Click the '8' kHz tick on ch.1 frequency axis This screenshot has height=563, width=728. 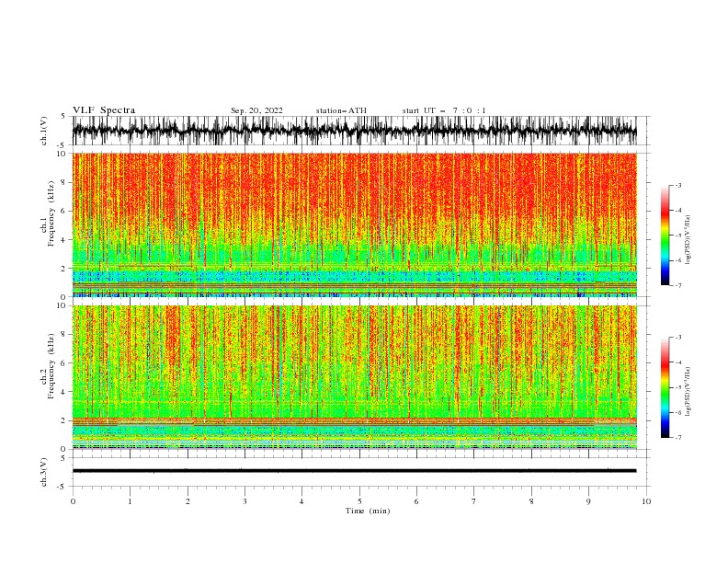click(x=64, y=182)
